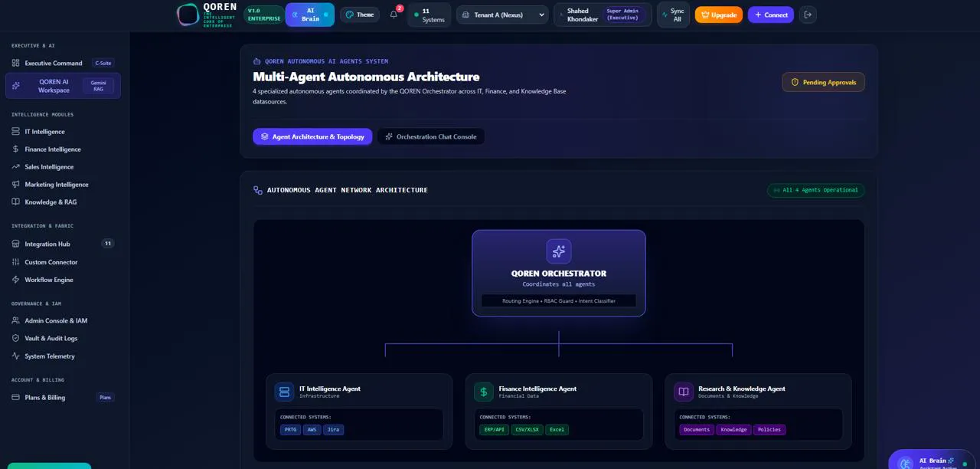Open the Shahed Khondaker user profile menu
Image resolution: width=980 pixels, height=469 pixels.
[603, 15]
